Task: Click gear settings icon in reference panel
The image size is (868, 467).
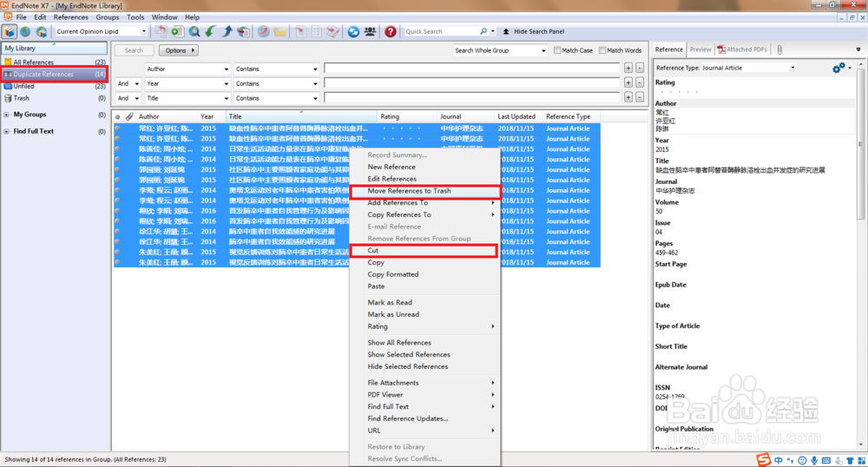Action: click(838, 68)
